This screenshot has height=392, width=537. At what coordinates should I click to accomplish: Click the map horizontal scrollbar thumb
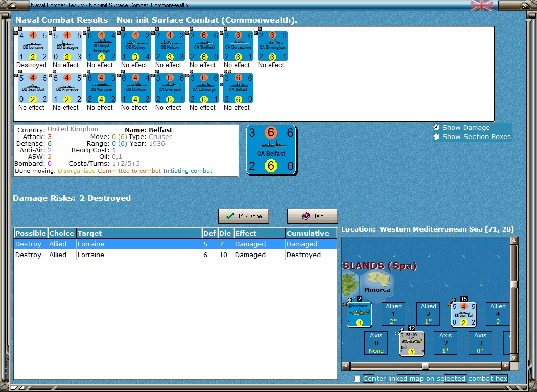click(x=425, y=366)
